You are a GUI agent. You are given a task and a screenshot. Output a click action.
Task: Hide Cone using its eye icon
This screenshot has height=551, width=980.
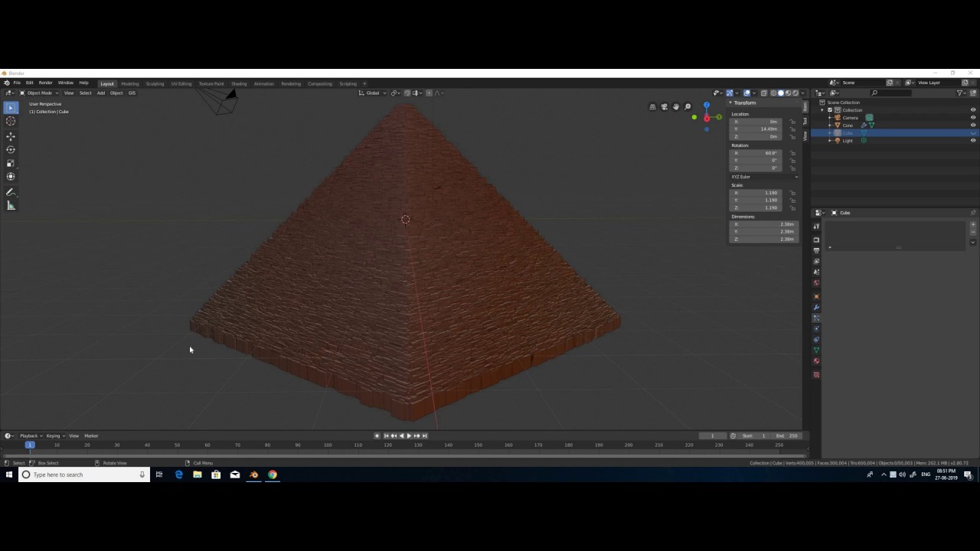point(973,126)
